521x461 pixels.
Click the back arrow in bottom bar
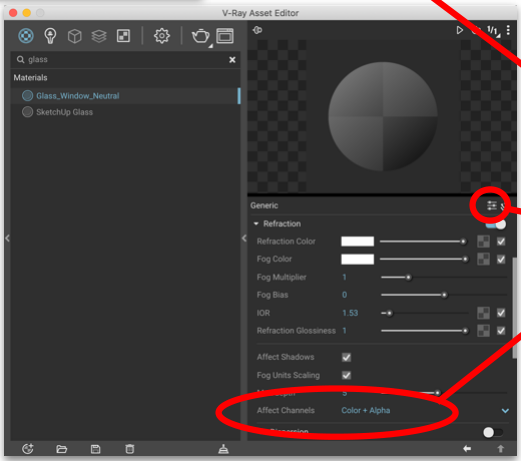point(467,449)
